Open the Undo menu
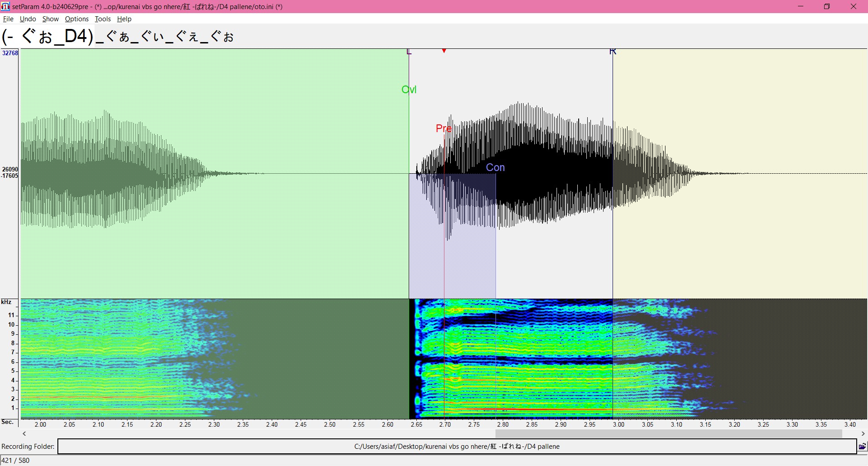The height and width of the screenshot is (466, 868). (x=28, y=19)
